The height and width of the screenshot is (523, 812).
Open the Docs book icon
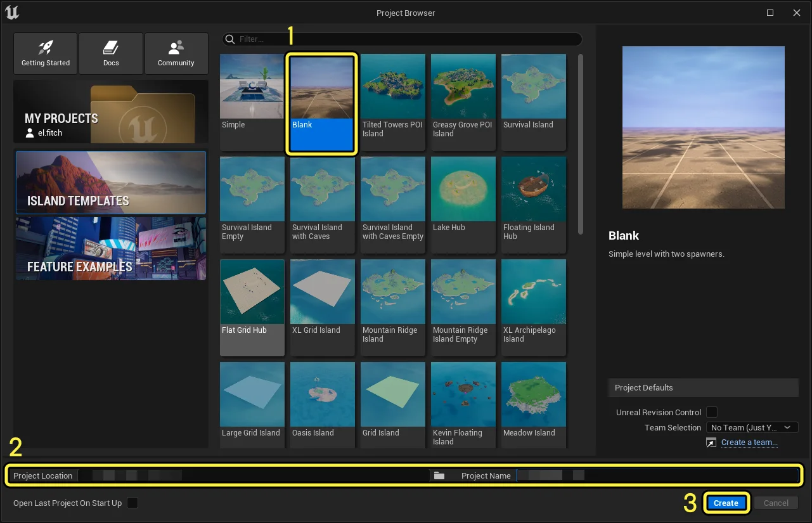tap(111, 48)
